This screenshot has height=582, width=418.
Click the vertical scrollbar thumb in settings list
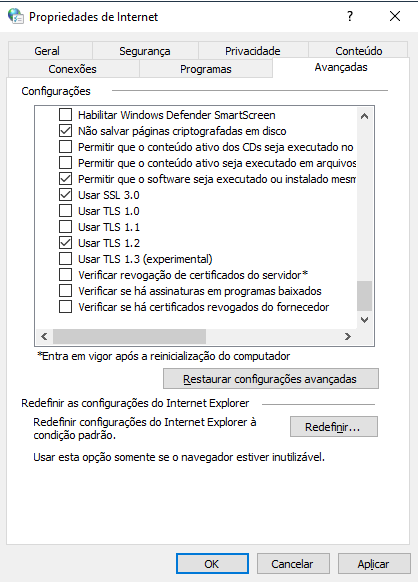tap(364, 296)
